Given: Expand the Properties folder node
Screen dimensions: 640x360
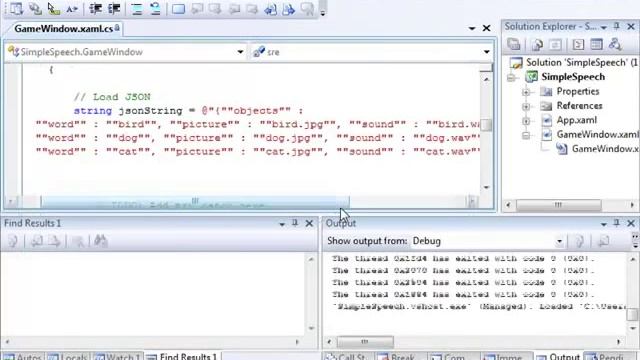Looking at the screenshot, I should [526, 92].
